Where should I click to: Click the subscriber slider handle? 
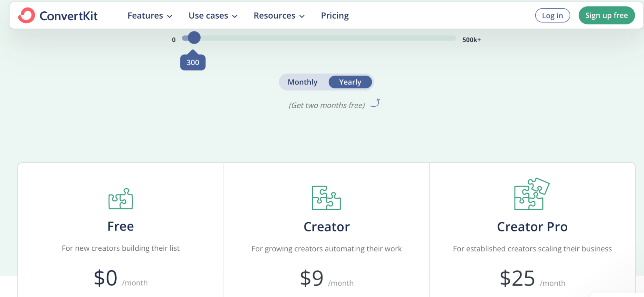[x=194, y=38]
